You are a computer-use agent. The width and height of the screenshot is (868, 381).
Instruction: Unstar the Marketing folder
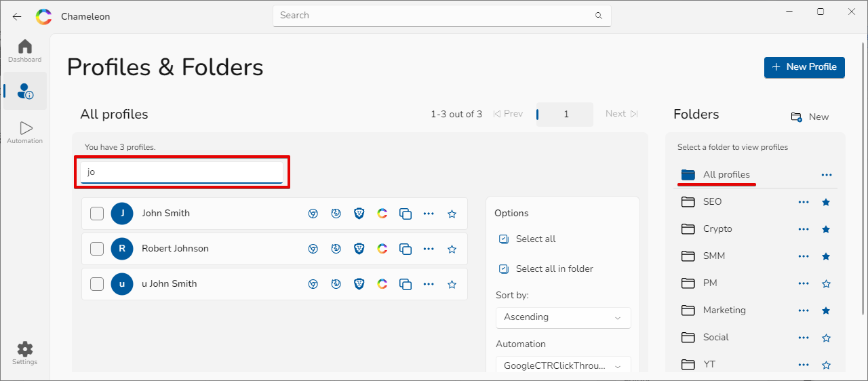[x=826, y=310]
